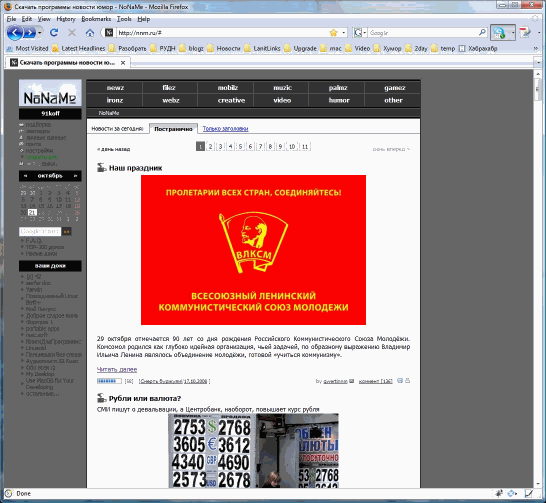Reload the page with the Refresh icon
This screenshot has width=546, height=503.
tap(54, 33)
